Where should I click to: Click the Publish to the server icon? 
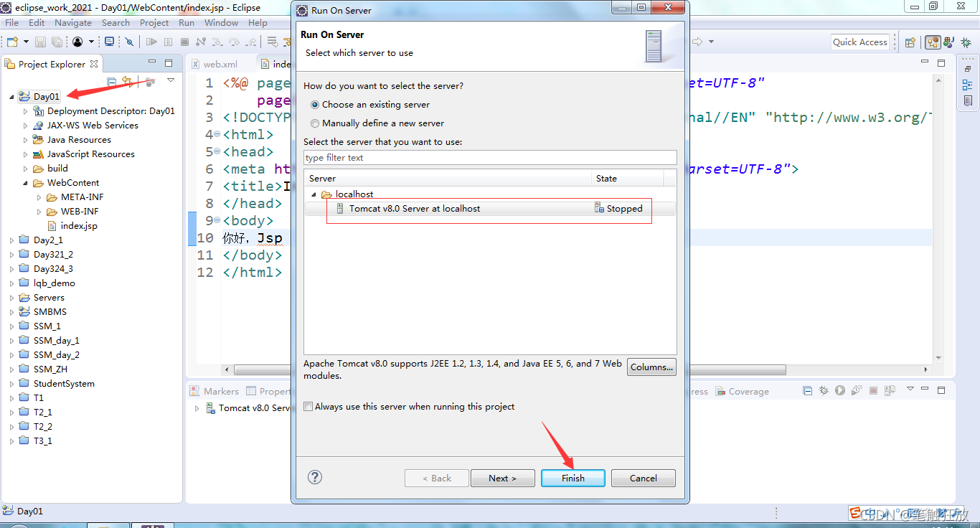(890, 390)
